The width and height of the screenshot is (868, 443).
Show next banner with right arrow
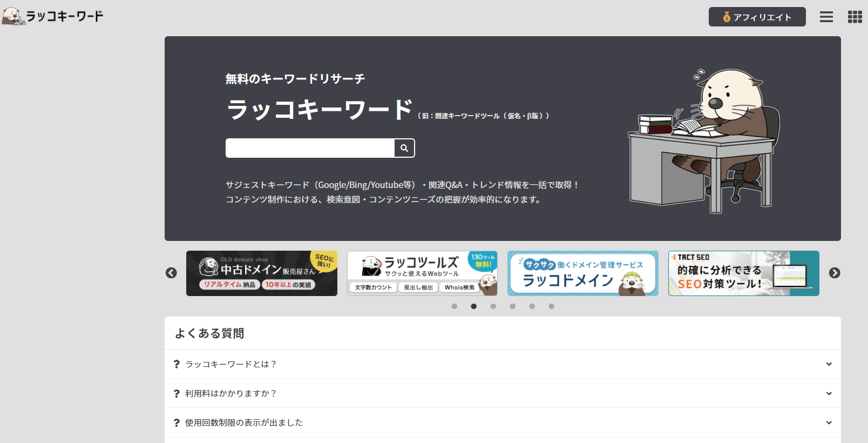pos(835,273)
